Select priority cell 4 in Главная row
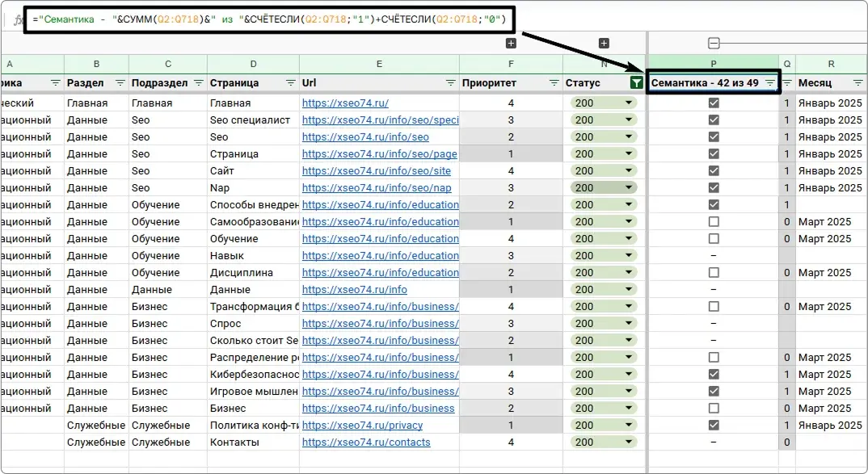Image resolution: width=868 pixels, height=474 pixels. pos(511,103)
